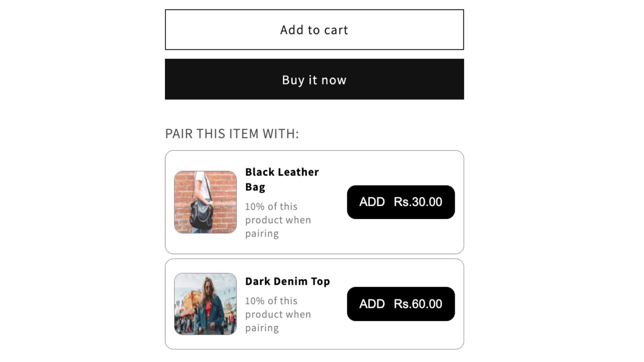644x362 pixels.
Task: Add the Dark Denim Top for Rs.60.00
Action: [400, 304]
